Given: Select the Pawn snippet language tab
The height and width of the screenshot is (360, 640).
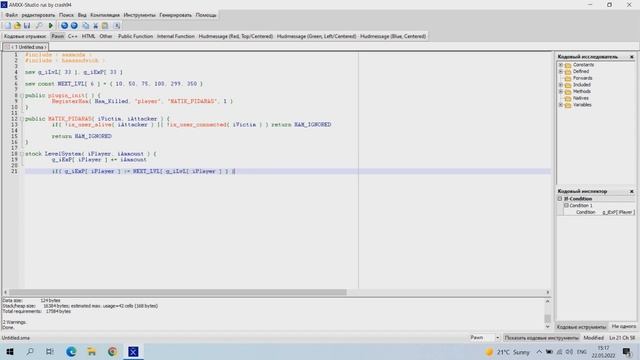Looking at the screenshot, I should click(x=58, y=36).
